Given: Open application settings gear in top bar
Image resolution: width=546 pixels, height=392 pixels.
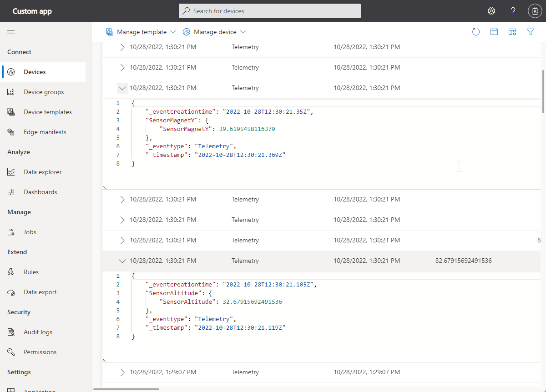Looking at the screenshot, I should point(491,10).
